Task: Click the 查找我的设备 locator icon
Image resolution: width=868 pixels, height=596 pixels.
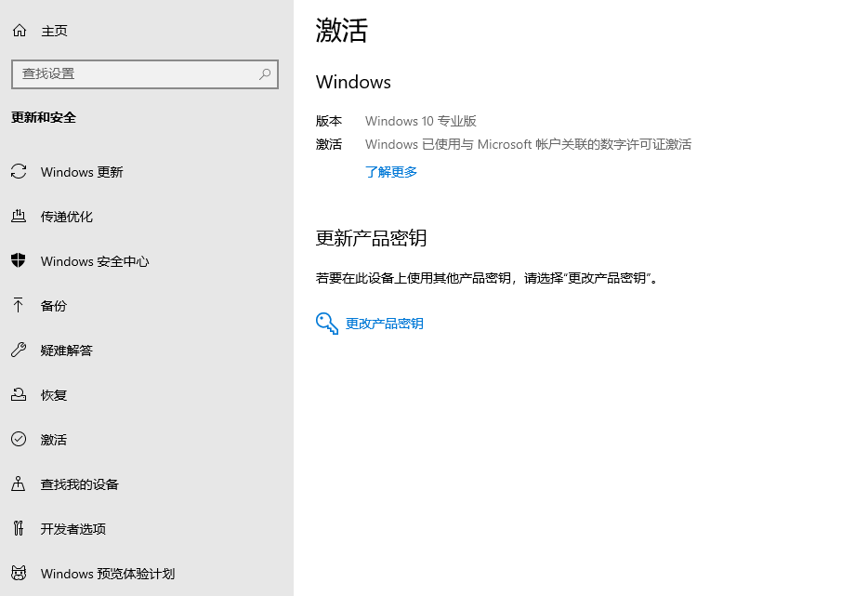Action: [x=19, y=483]
